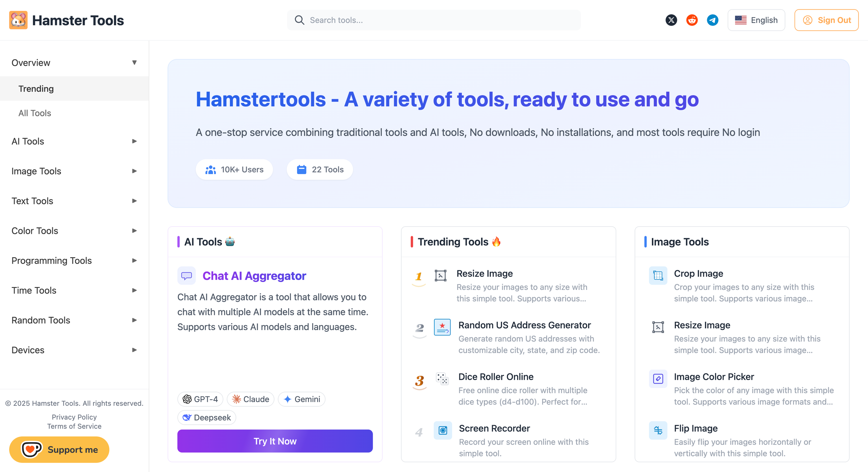Image resolution: width=868 pixels, height=472 pixels.
Task: Click the Search tools input field
Action: tap(438, 20)
